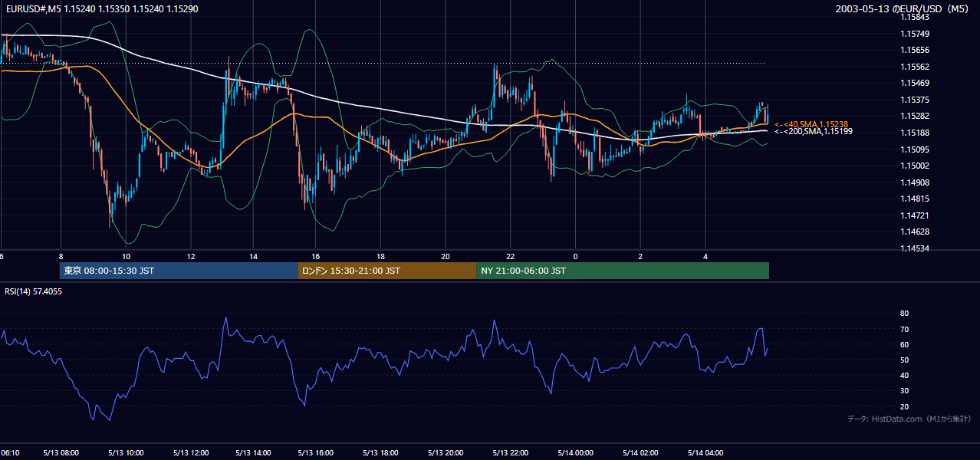Screen dimensions: 980x460
Task: Click price axis value 1.15749
Action: point(914,34)
